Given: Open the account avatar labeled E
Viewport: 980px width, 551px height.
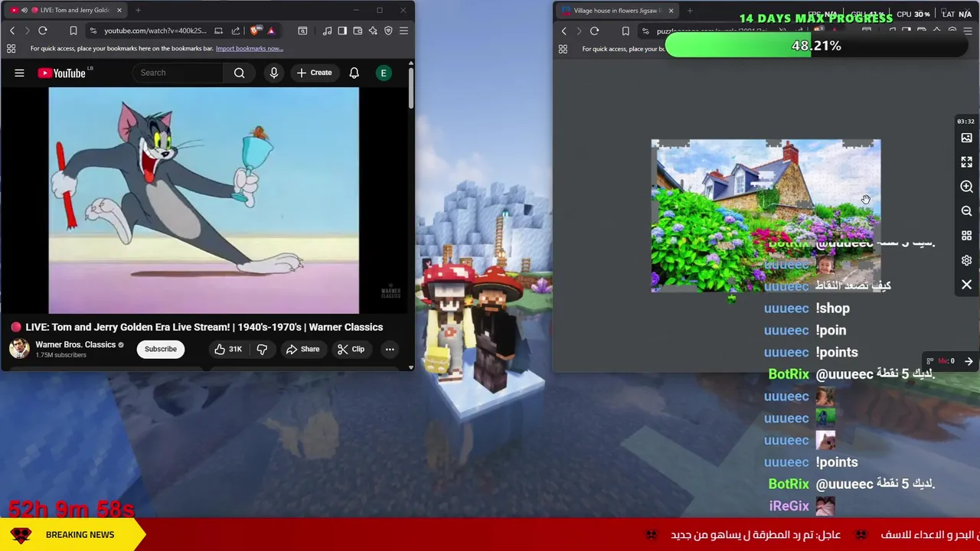Looking at the screenshot, I should tap(384, 73).
